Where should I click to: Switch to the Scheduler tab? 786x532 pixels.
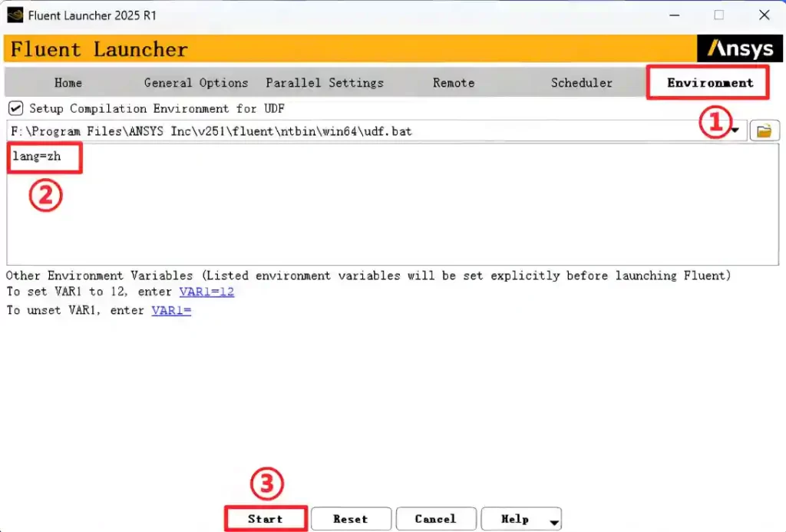click(581, 83)
